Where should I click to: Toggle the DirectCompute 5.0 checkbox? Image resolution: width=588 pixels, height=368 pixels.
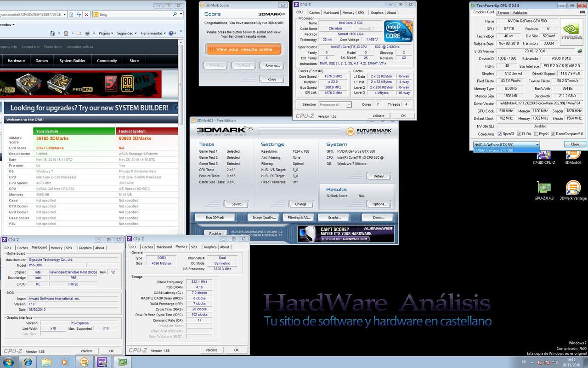pos(553,134)
